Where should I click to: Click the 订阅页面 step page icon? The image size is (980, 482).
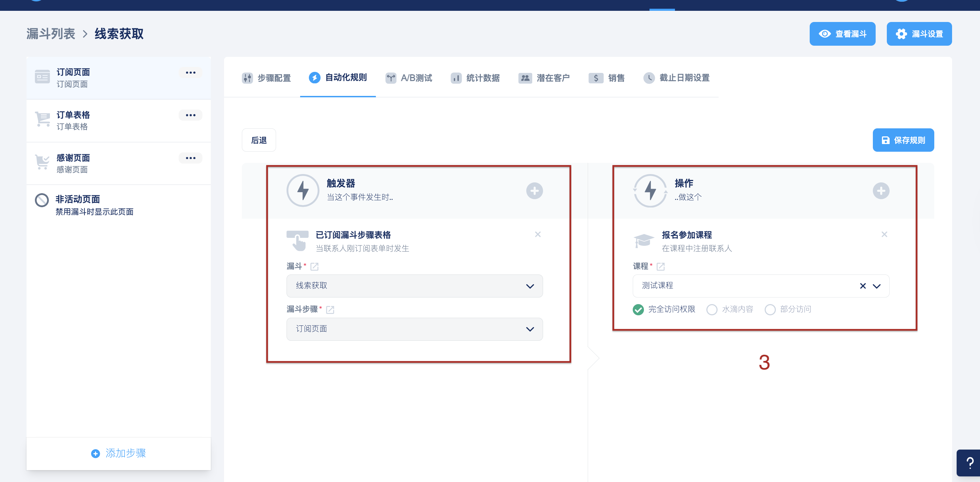[42, 77]
